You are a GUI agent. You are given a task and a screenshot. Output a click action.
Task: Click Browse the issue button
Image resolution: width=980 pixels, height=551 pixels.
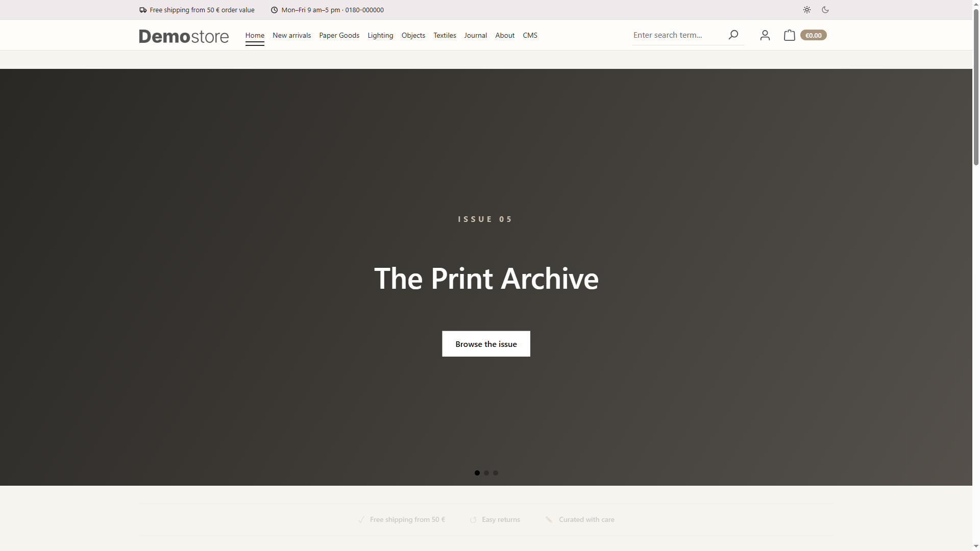click(486, 344)
